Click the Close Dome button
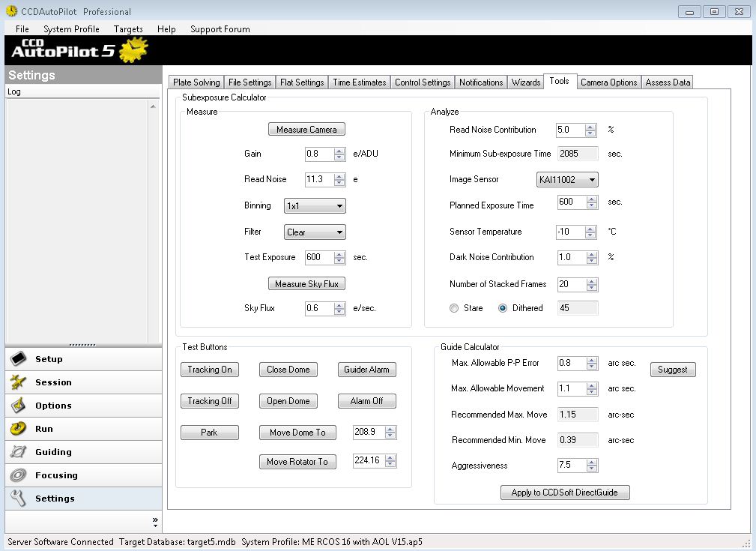756x551 pixels. [288, 370]
